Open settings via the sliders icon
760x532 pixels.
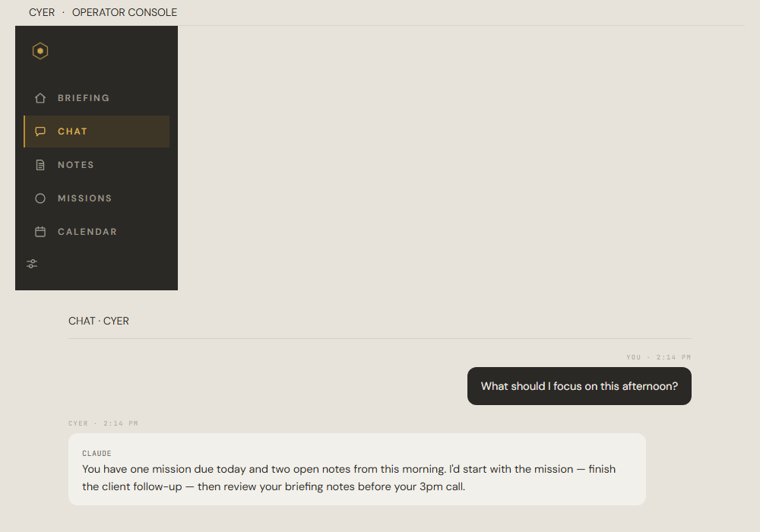(x=32, y=264)
